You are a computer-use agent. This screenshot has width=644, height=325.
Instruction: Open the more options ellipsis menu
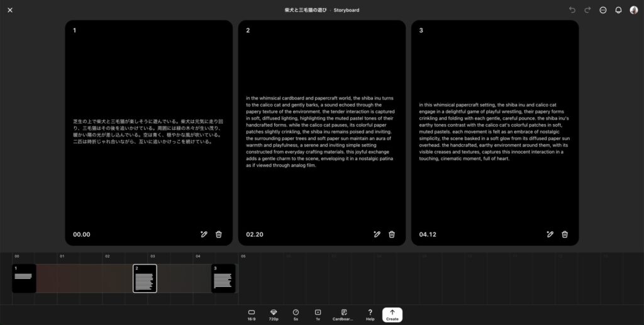pyautogui.click(x=603, y=10)
